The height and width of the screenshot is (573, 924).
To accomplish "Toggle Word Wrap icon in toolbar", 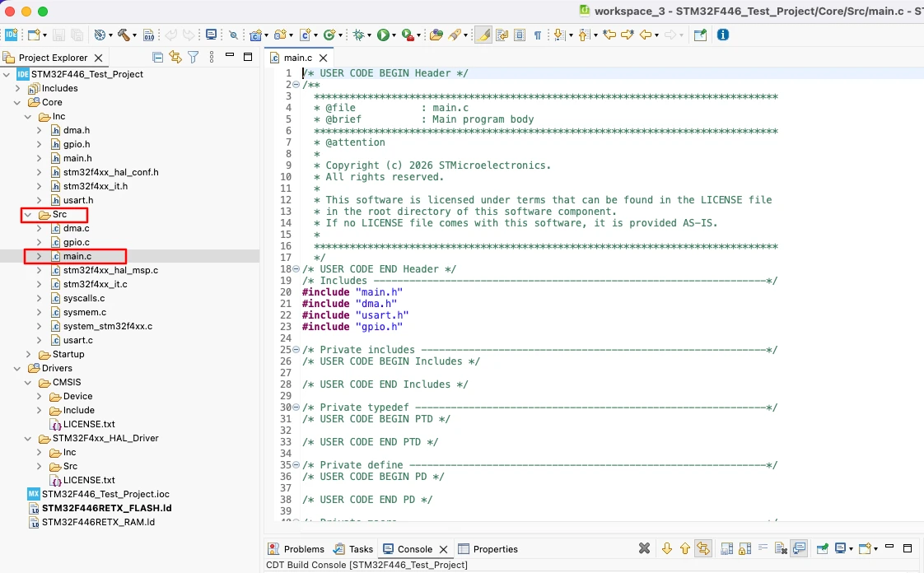I will (x=502, y=35).
